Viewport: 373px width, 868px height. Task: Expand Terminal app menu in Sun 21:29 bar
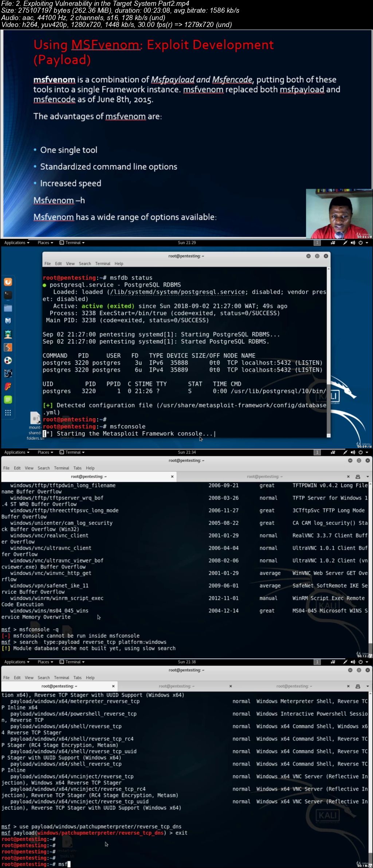coord(72,243)
